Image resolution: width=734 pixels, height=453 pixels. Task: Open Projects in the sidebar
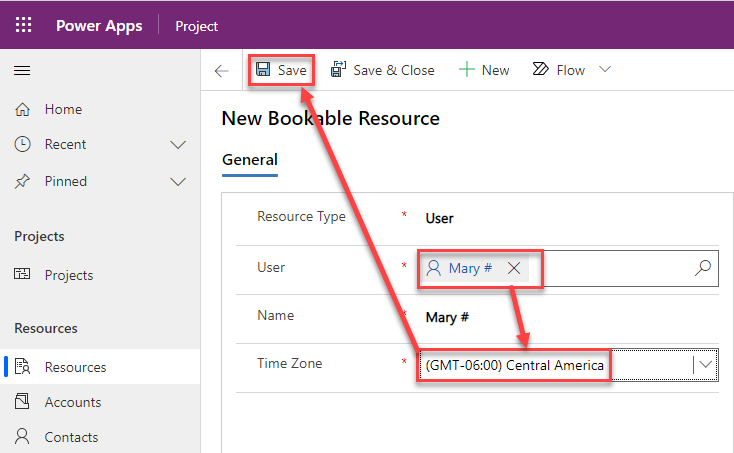point(68,275)
